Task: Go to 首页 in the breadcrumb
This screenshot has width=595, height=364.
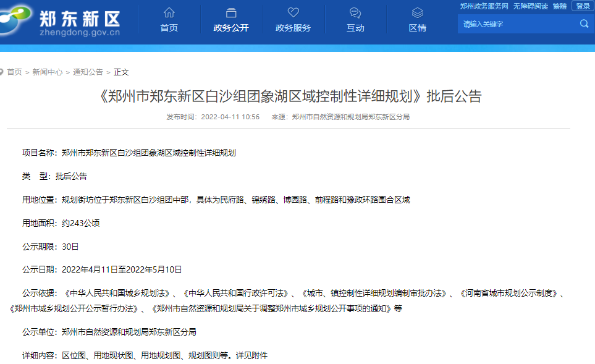Action: pos(14,72)
